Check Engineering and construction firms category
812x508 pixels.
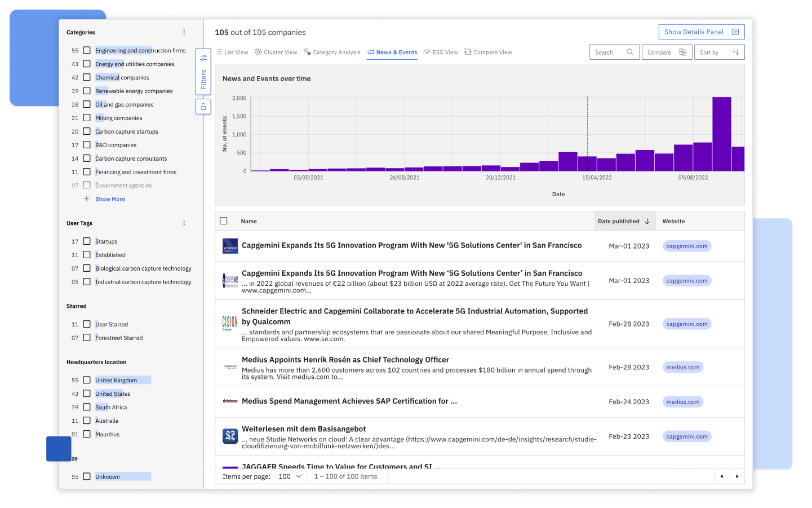(x=87, y=50)
